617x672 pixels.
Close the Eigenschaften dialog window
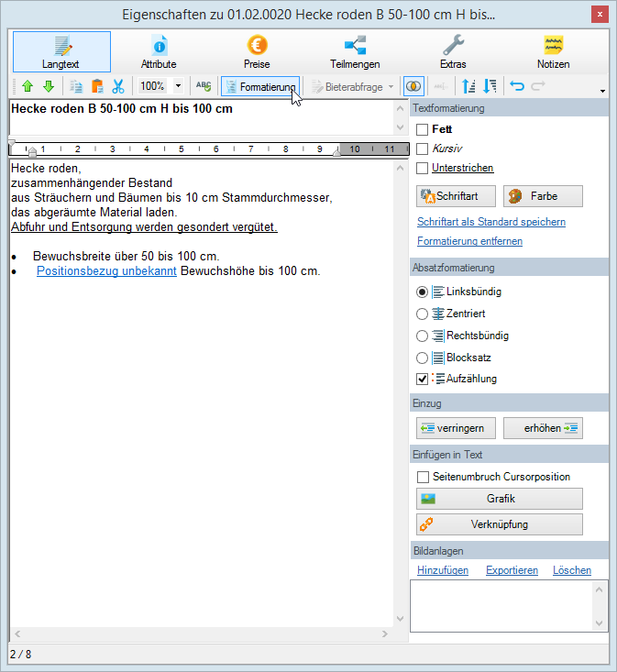[600, 15]
